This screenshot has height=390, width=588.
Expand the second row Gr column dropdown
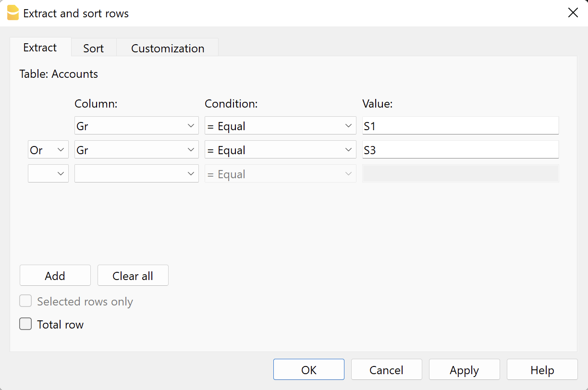click(136, 150)
